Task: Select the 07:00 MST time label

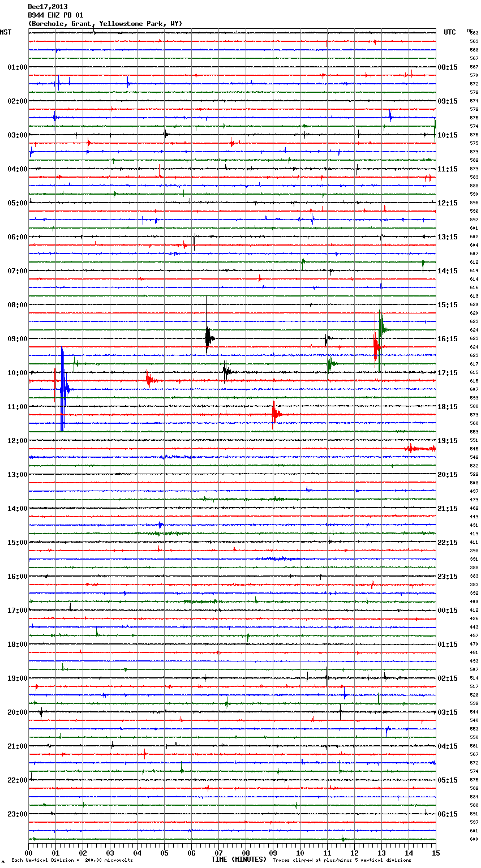Action: pos(18,271)
